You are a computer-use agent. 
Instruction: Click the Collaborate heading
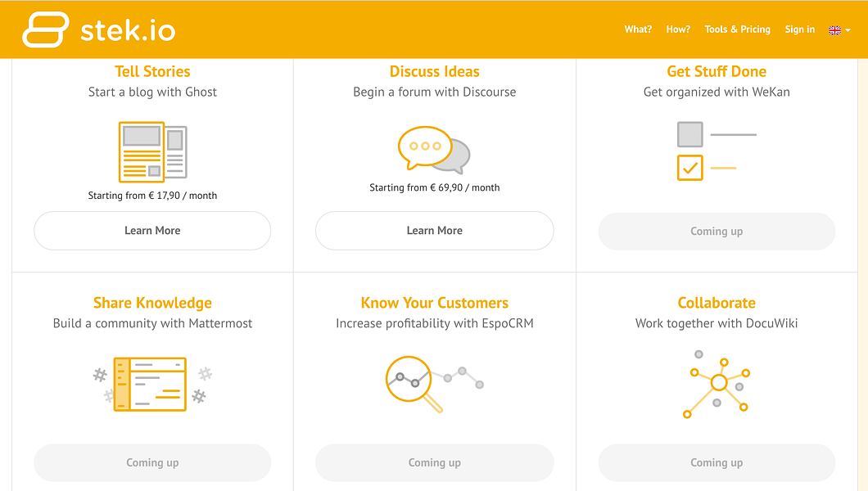pos(717,303)
